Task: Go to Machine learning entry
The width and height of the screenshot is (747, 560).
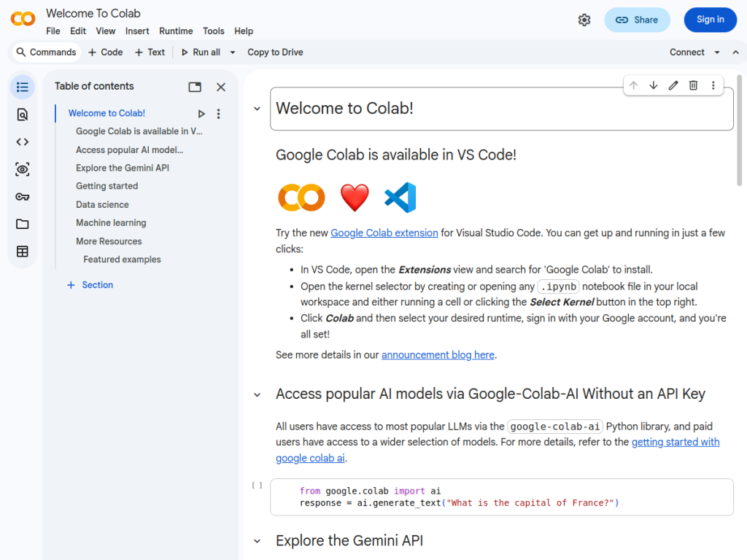Action: [111, 223]
